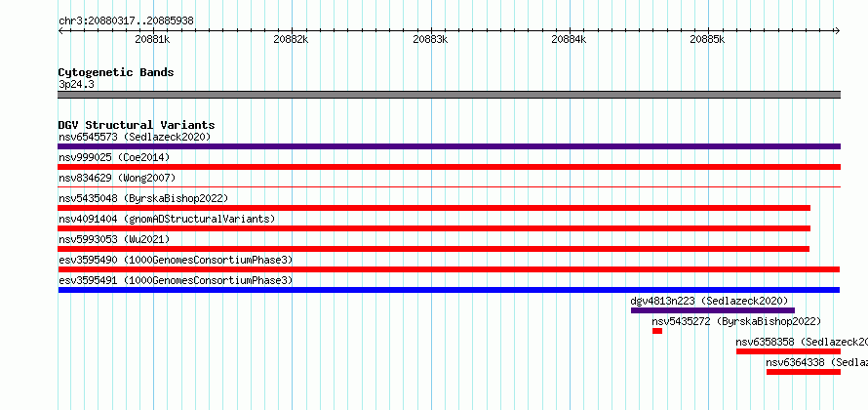The image size is (868, 410).
Task: Select the red nsv4091404 variant bar
Action: click(434, 228)
